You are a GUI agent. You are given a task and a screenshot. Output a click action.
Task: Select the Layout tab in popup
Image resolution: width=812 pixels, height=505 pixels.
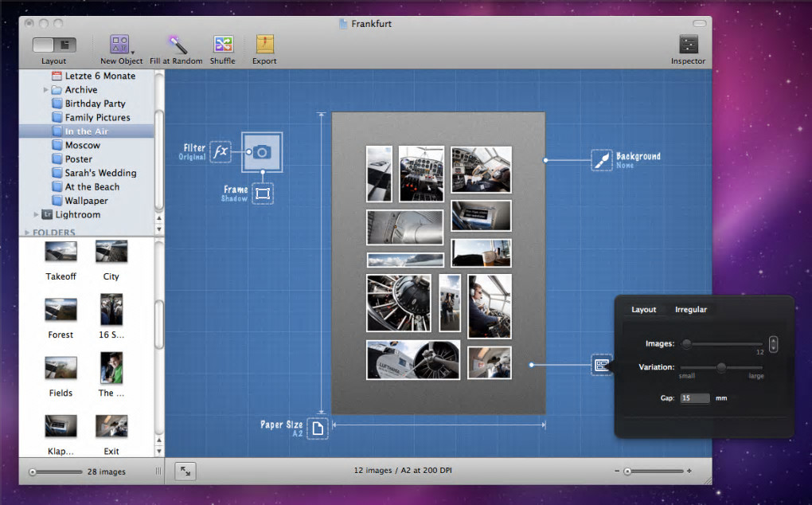[x=644, y=310]
